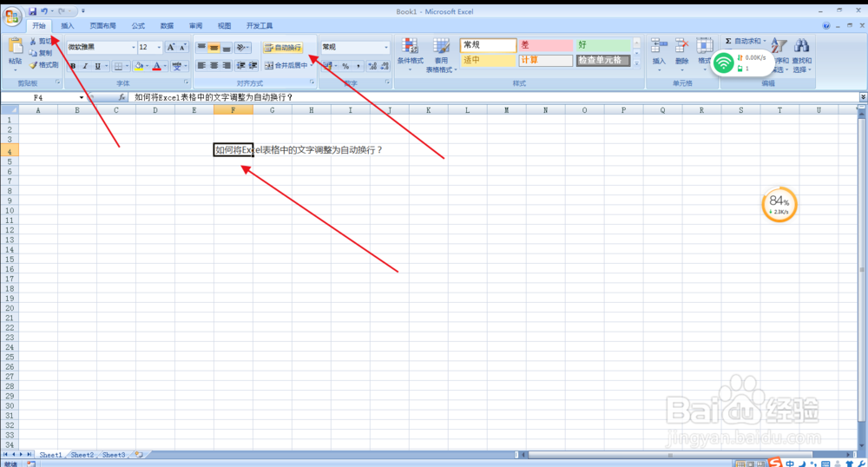Open Find and Select (查找和选择)
Viewport: 868px width, 467px height.
(801, 56)
